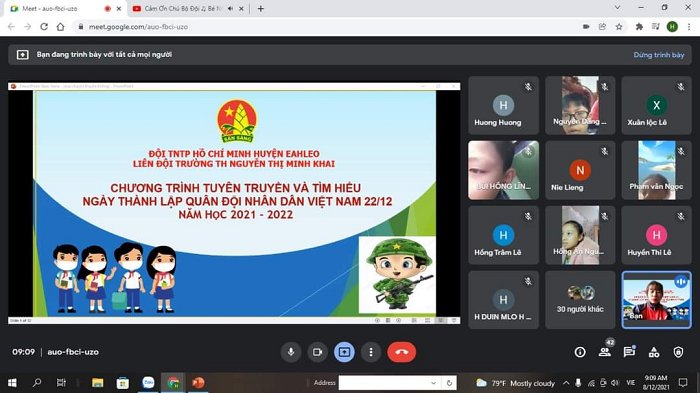Open the 30 người khác tile
The image size is (700, 393).
click(x=580, y=300)
